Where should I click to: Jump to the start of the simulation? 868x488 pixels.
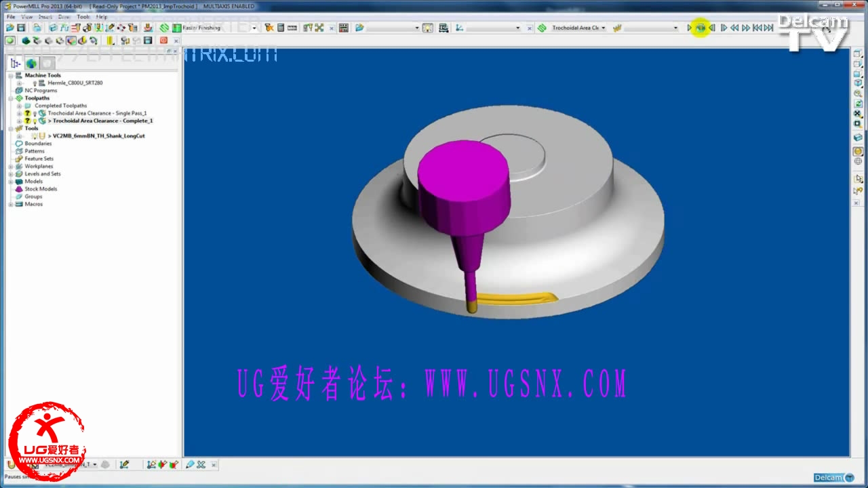point(757,28)
